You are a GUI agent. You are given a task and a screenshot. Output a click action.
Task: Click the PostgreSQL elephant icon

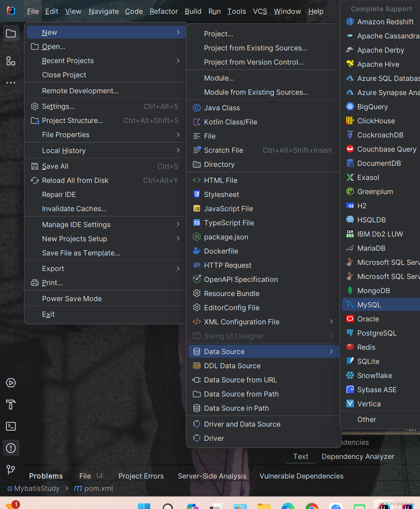[350, 333]
